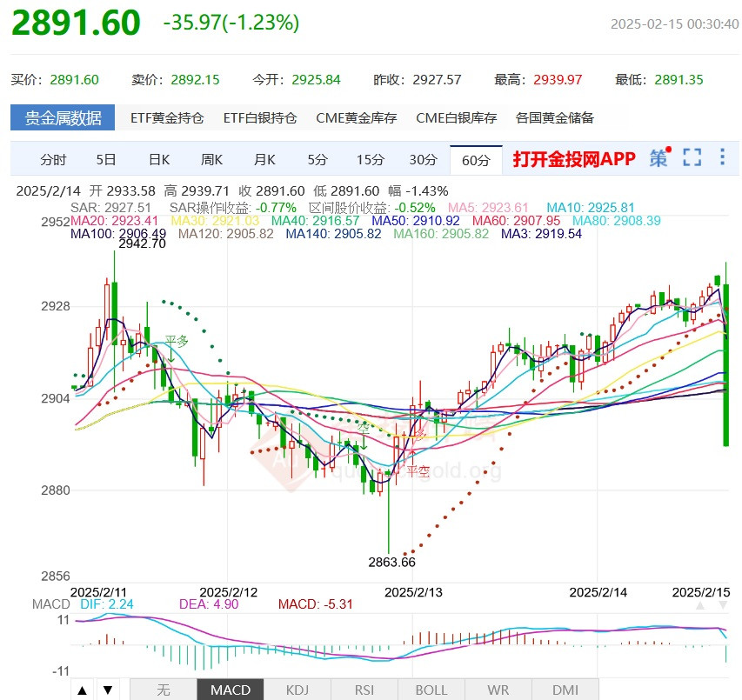The image size is (742, 700).
Task: Open the ETF黄金持仓 tab
Action: click(x=167, y=117)
